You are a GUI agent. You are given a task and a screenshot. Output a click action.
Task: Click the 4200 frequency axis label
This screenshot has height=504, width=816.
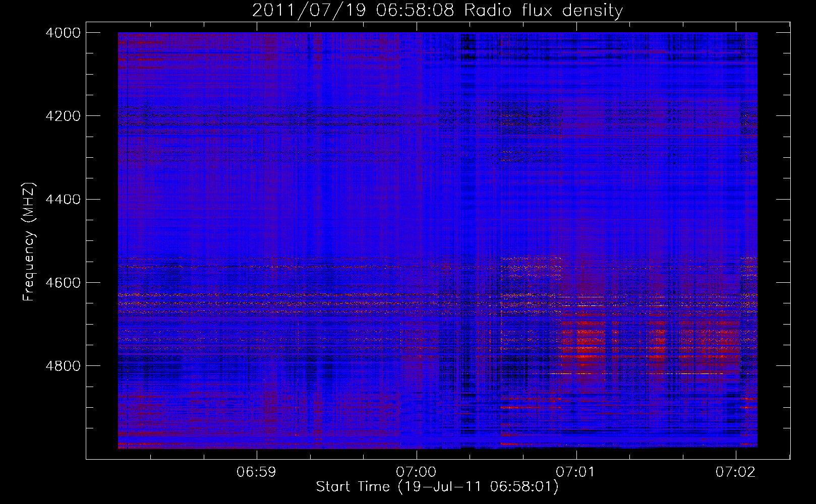pyautogui.click(x=63, y=116)
